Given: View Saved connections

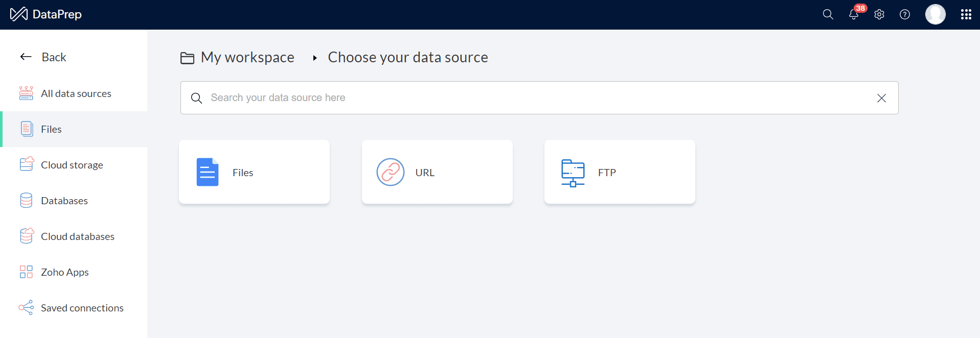Looking at the screenshot, I should click(x=82, y=308).
